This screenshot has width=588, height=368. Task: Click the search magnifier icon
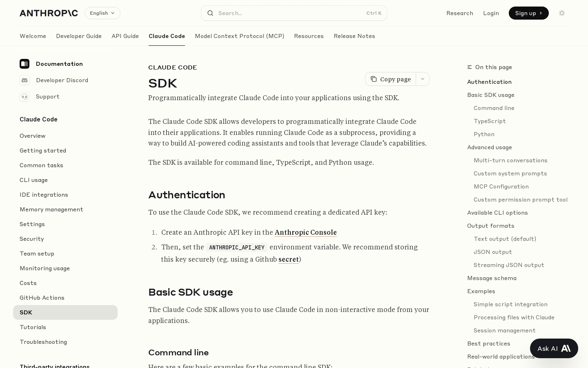tap(211, 13)
